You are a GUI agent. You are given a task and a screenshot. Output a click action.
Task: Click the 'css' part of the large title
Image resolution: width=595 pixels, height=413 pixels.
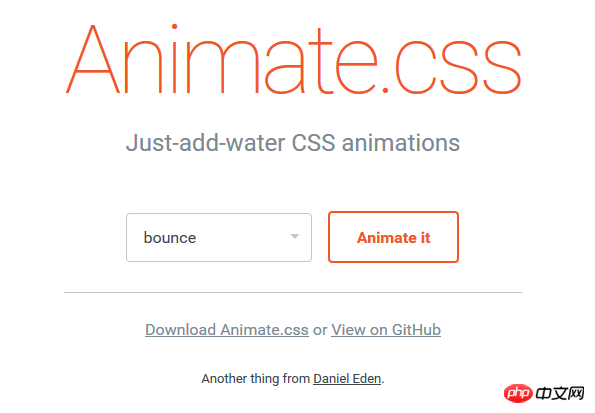pyautogui.click(x=458, y=67)
